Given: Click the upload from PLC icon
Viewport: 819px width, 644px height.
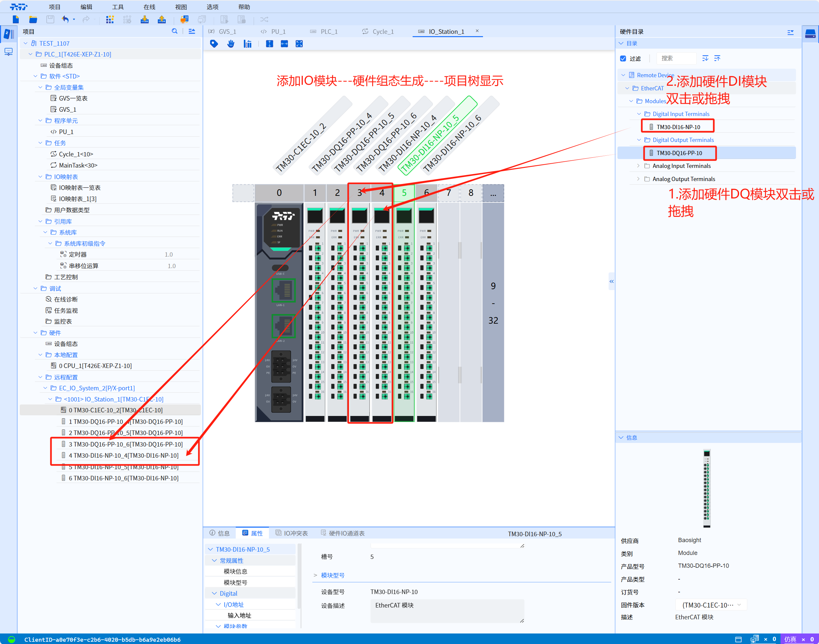Looking at the screenshot, I should pyautogui.click(x=162, y=20).
